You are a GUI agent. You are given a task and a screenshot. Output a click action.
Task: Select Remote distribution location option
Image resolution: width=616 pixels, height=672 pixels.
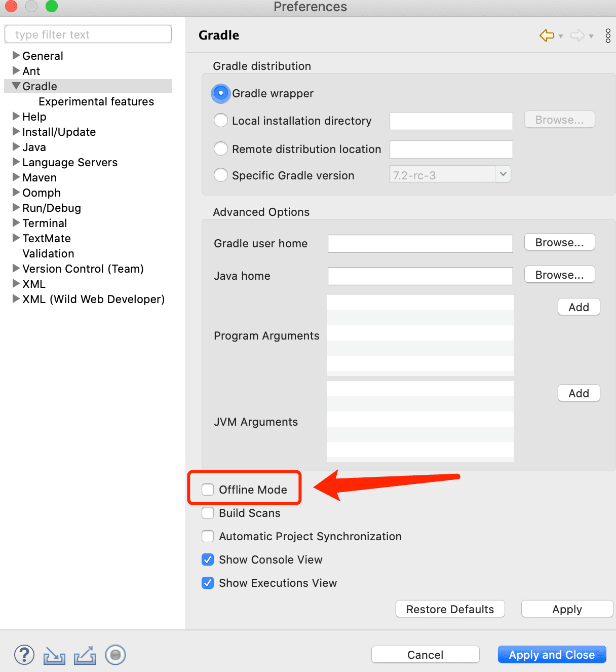(x=220, y=149)
